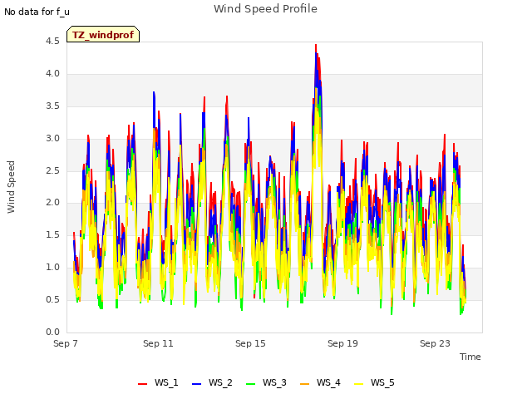The height and width of the screenshot is (399, 532).
Task: Toggle WS_1 series in legend
Action: click(x=158, y=383)
